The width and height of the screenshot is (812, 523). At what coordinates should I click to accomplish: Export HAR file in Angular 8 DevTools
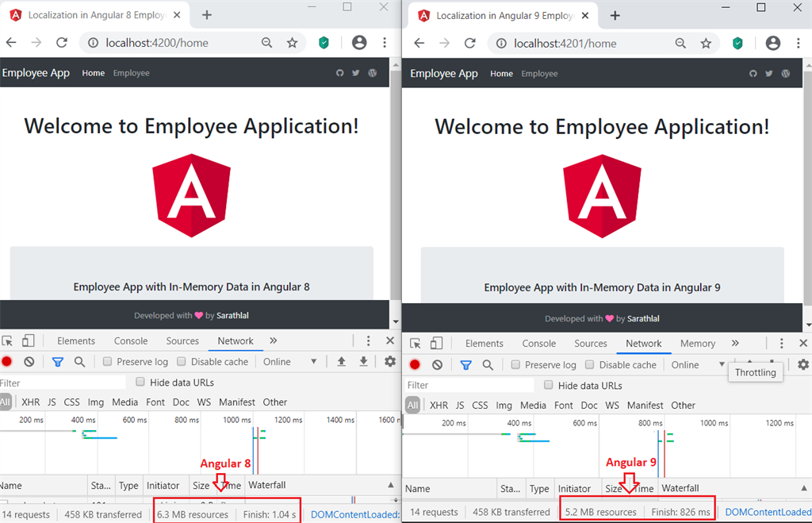pyautogui.click(x=363, y=361)
